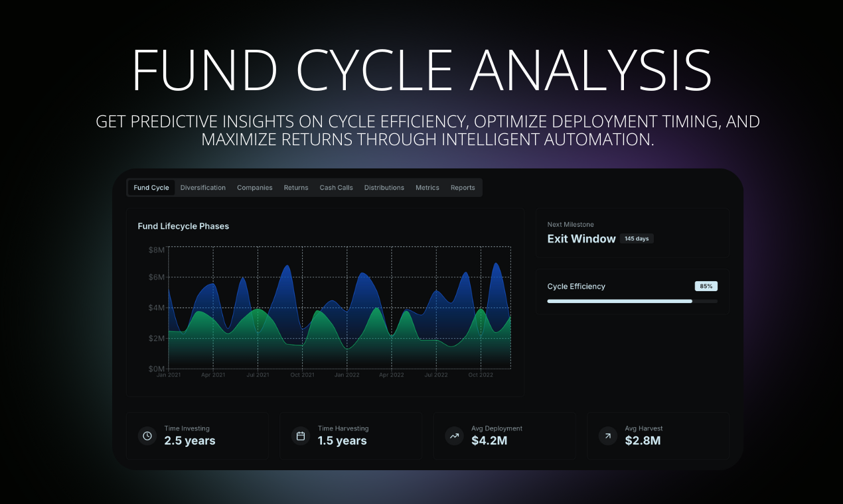
Task: Click the calendar icon beside Time Harvesting
Action: pyautogui.click(x=301, y=436)
